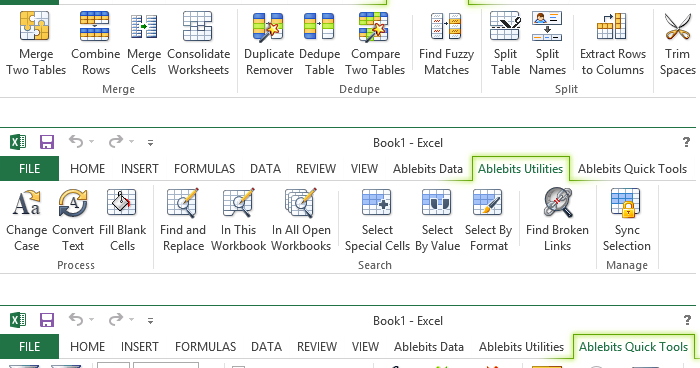Open the green FILE button in middle window
Screen dimensions: 700x368
29,169
